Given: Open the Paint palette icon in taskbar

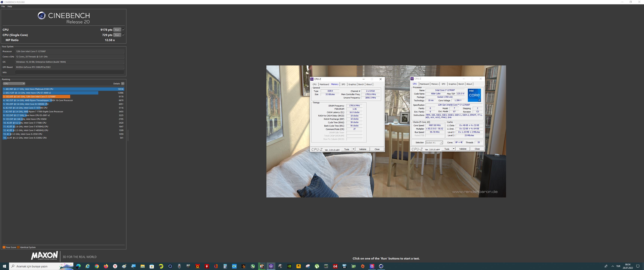Looking at the screenshot, I should pos(124,266).
